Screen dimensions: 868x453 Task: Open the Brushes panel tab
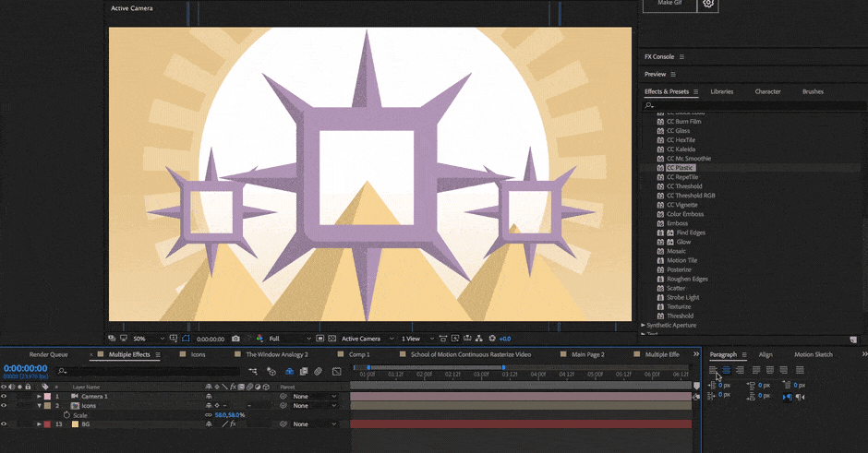[x=813, y=92]
